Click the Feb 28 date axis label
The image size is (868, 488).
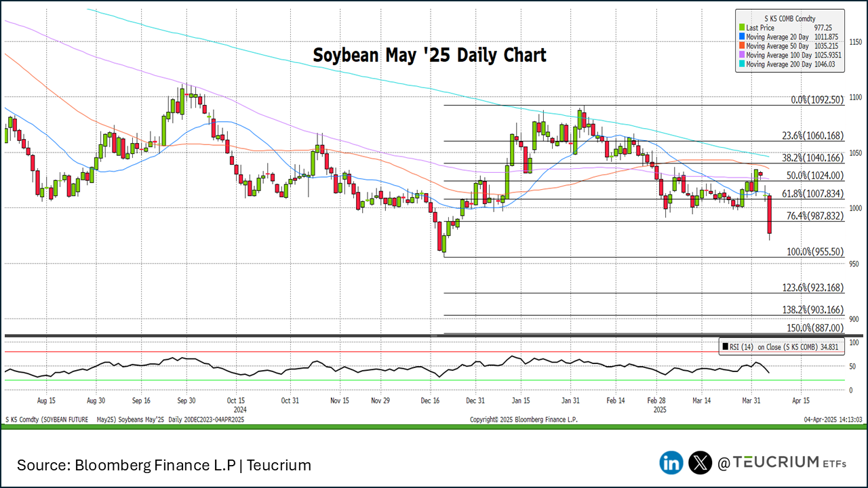point(656,401)
